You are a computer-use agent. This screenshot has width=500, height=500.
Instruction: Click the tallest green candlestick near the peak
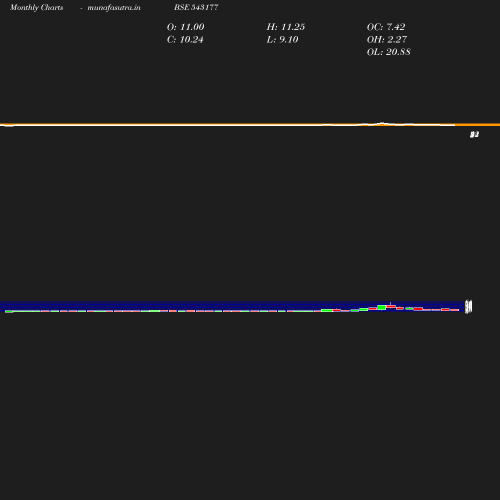pyautogui.click(x=382, y=307)
